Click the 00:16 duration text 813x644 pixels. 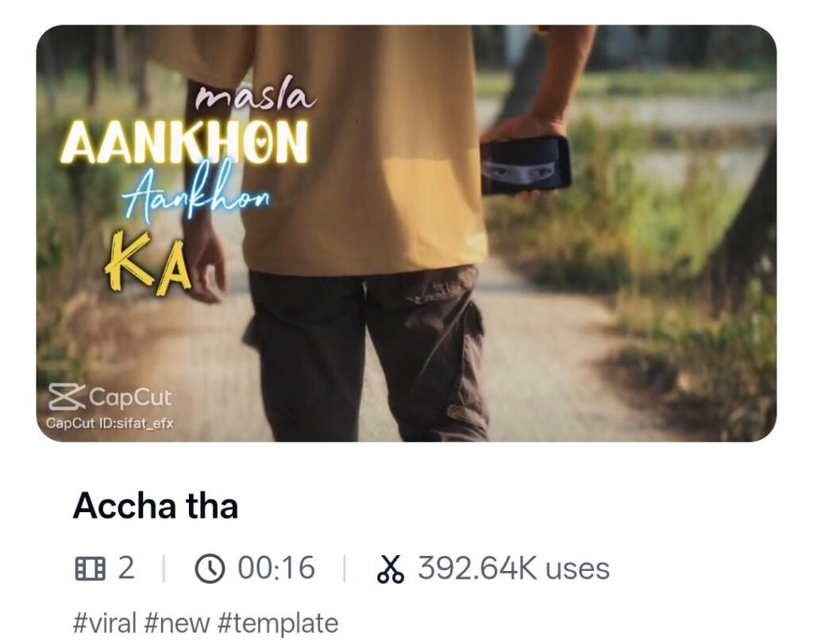point(275,568)
